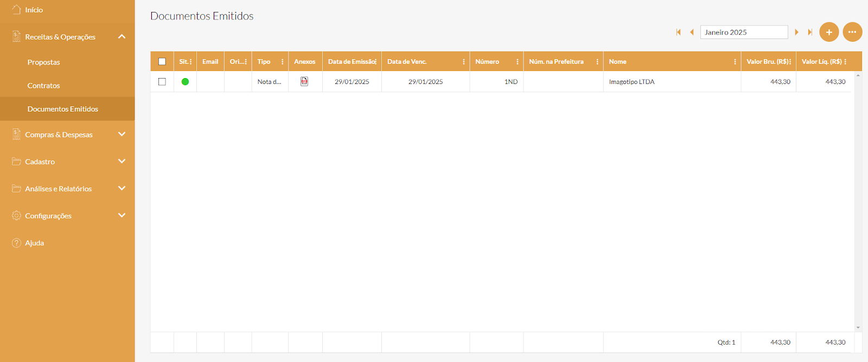Go to the next month arrow
Image resolution: width=868 pixels, height=362 pixels.
tap(796, 32)
